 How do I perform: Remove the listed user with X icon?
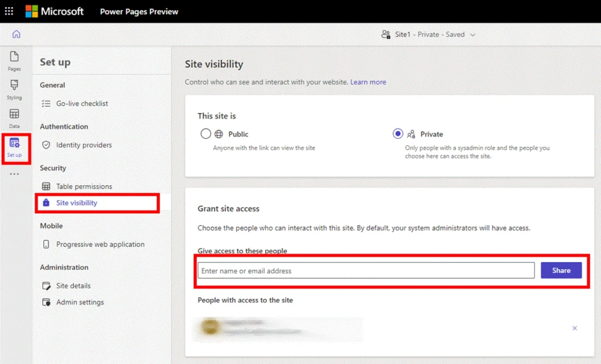click(575, 328)
